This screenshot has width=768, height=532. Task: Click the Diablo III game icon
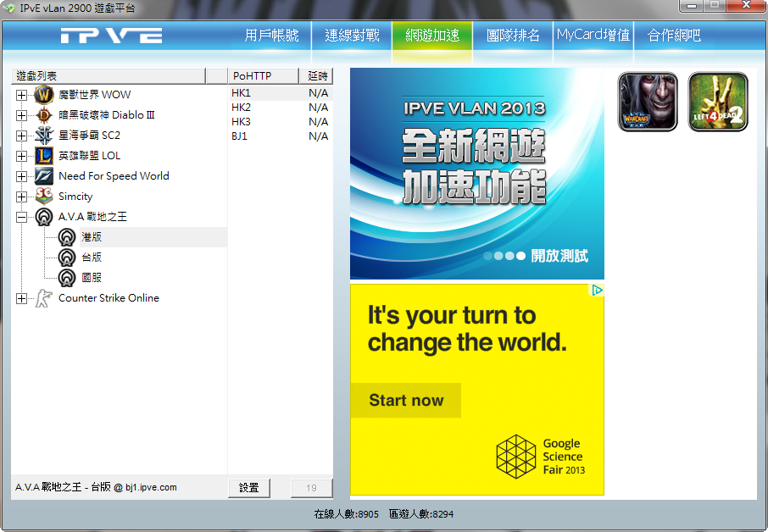[43, 115]
